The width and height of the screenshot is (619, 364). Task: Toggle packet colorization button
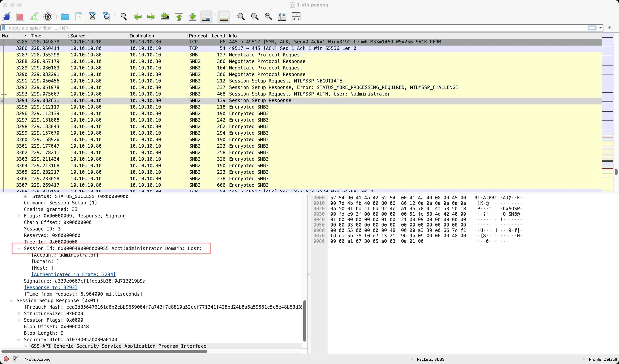(x=224, y=17)
